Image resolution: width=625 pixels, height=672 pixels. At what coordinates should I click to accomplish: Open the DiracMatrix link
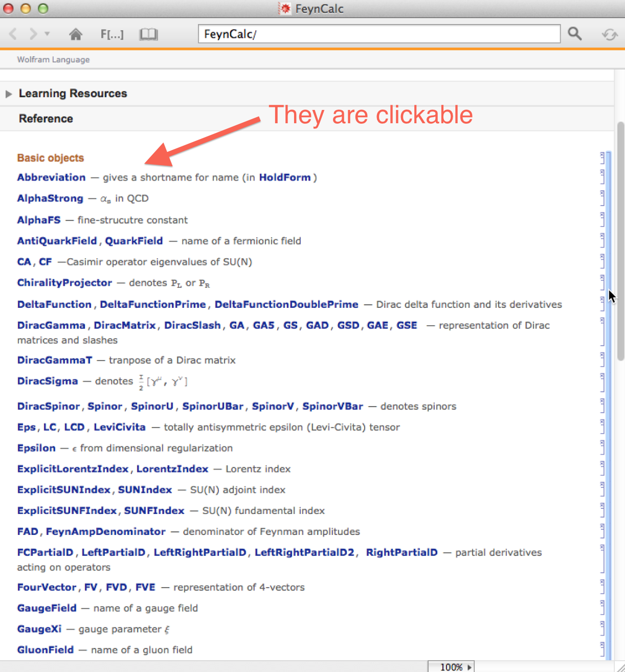(x=125, y=325)
